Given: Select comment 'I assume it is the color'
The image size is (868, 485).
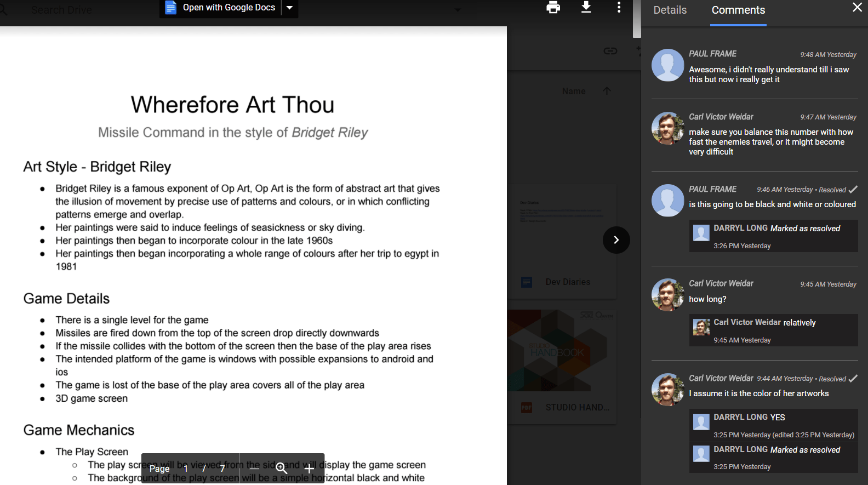Looking at the screenshot, I should 759,393.
